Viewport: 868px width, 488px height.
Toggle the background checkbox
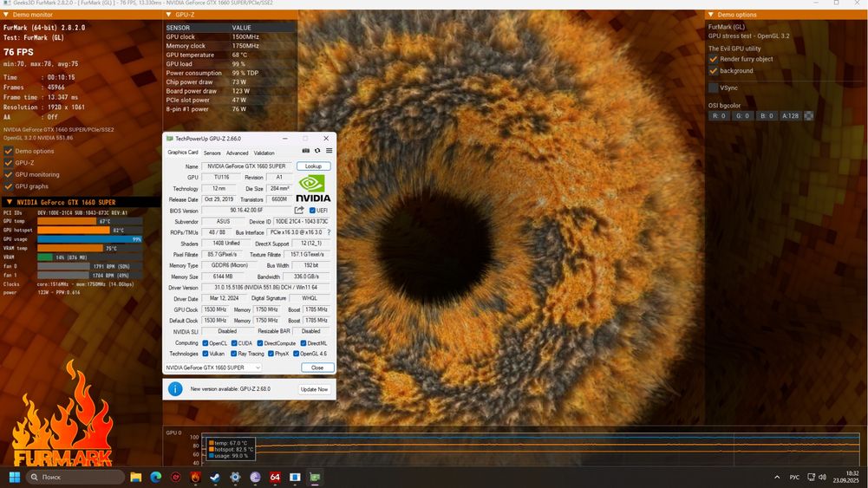713,71
